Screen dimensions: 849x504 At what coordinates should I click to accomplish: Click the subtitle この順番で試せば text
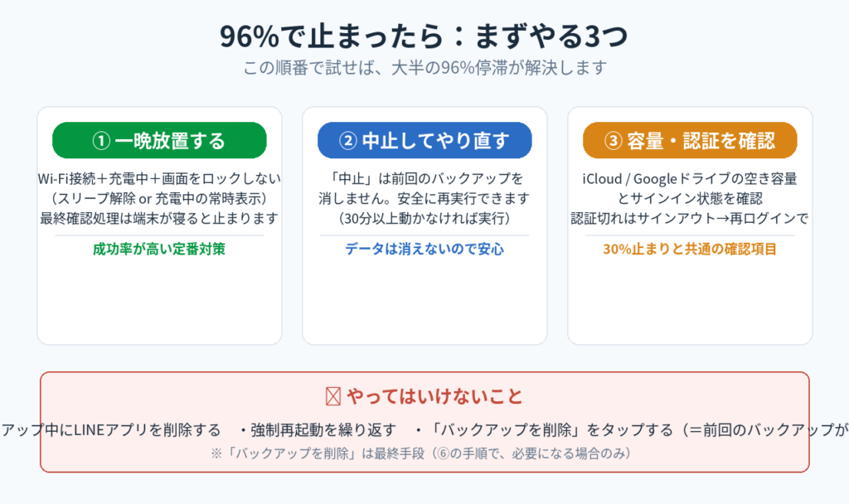[424, 68]
